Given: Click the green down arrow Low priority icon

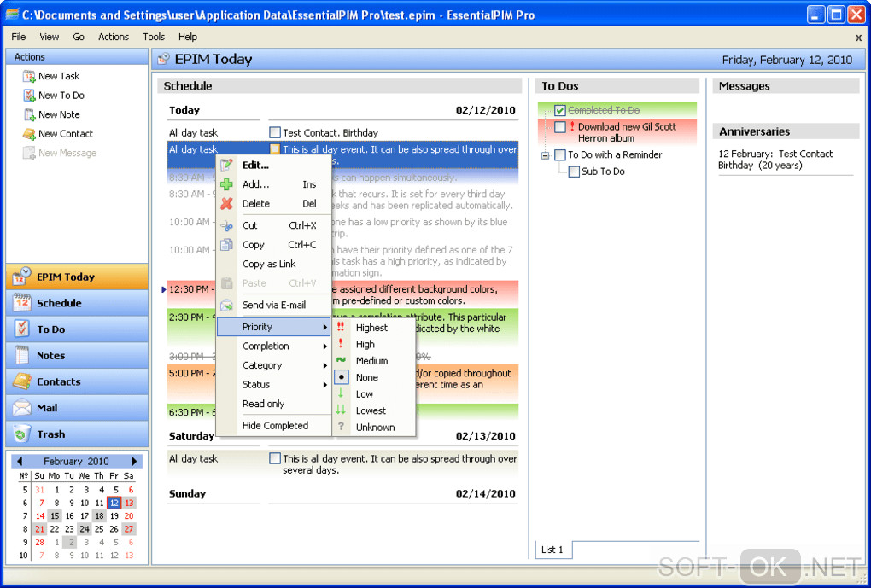Looking at the screenshot, I should 341,393.
